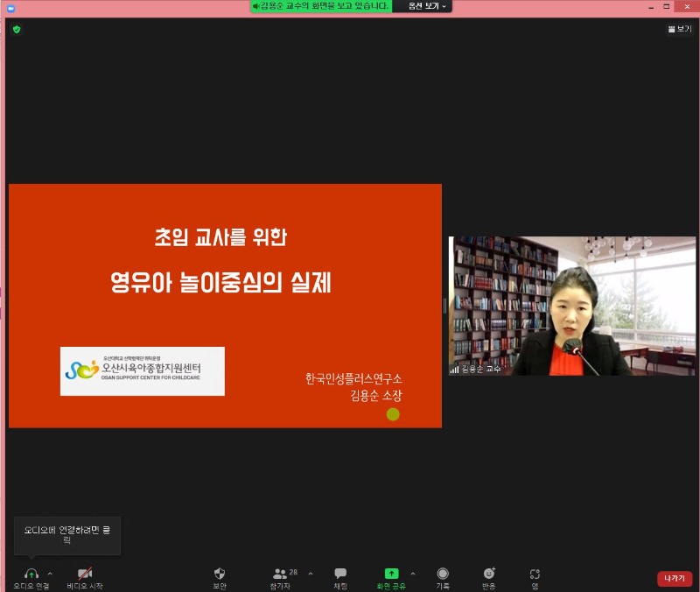Open the View (보기) layout menu

click(x=679, y=29)
